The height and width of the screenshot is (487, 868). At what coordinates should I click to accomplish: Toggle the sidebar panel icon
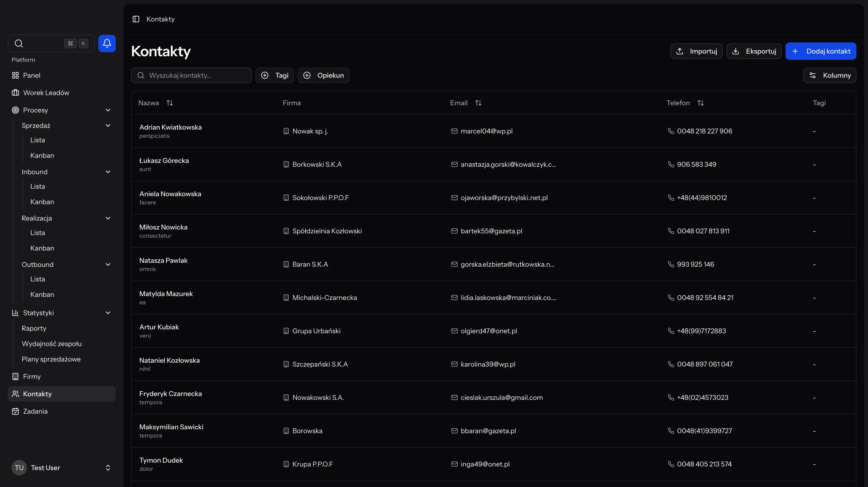(136, 19)
